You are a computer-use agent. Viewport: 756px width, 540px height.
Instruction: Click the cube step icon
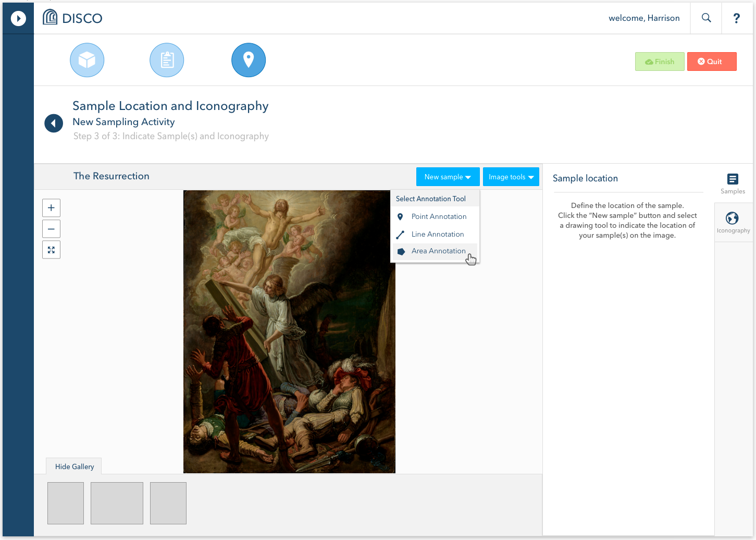point(87,60)
